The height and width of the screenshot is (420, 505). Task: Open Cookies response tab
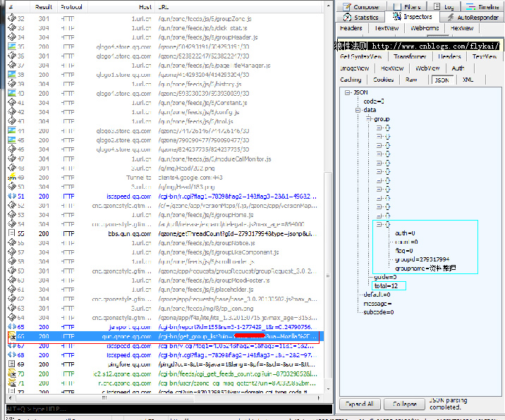tap(383, 80)
